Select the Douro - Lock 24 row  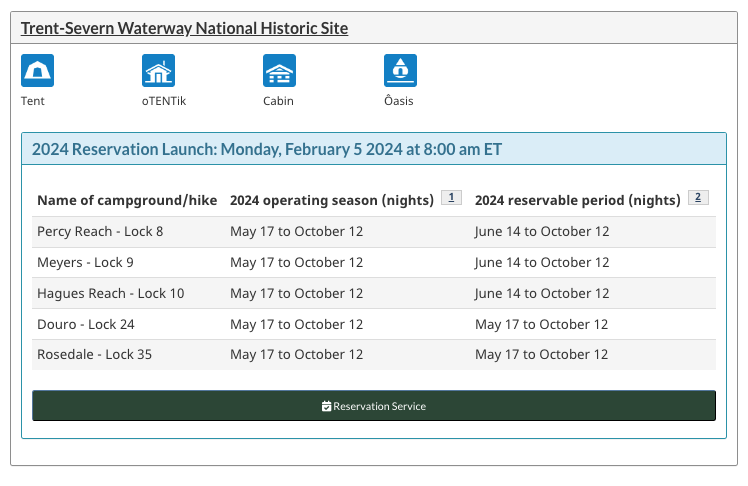[86, 325]
